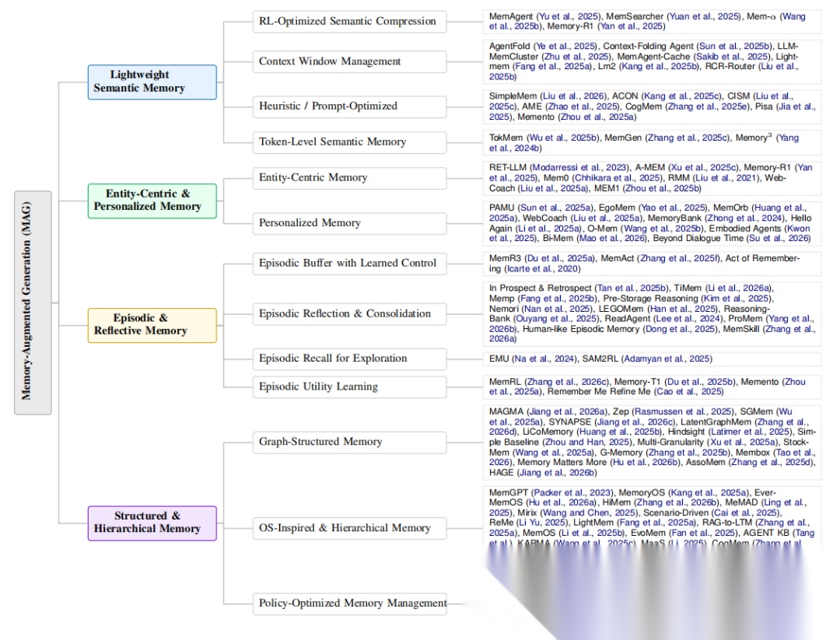Select the RL-Optimized Semantic Compression node

[x=349, y=22]
